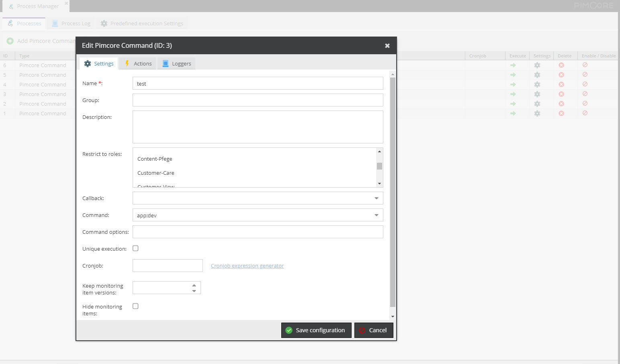Open the Callback dropdown arrow
Screen dimensions: 620x364
(377, 198)
